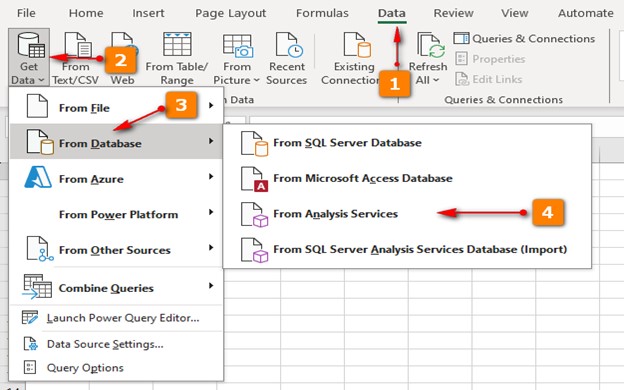Click the Edit Links button
Image resolution: width=624 pixels, height=390 pixels.
click(x=489, y=79)
